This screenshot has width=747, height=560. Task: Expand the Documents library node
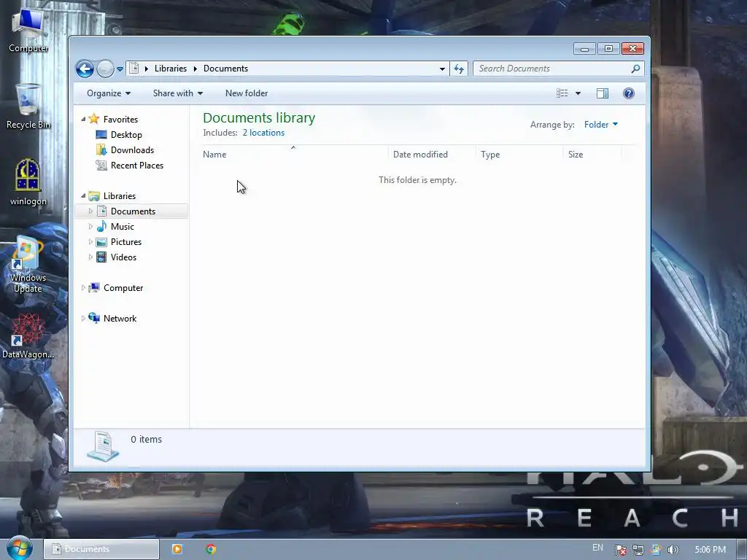click(x=90, y=211)
